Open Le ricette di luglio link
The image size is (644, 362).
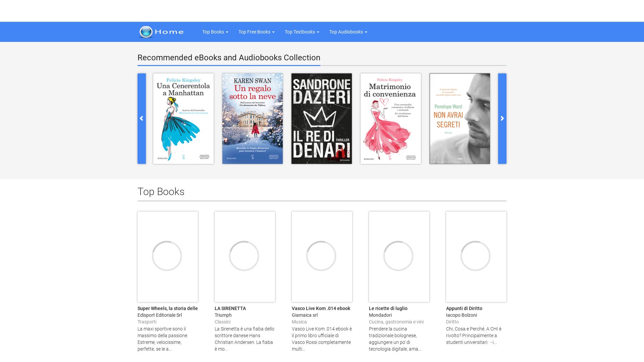[x=388, y=308]
